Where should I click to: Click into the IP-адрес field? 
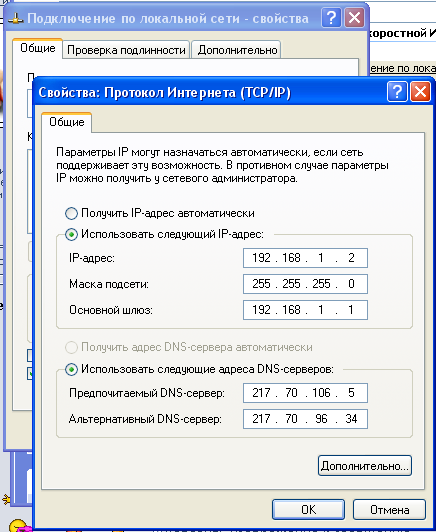[x=305, y=258]
